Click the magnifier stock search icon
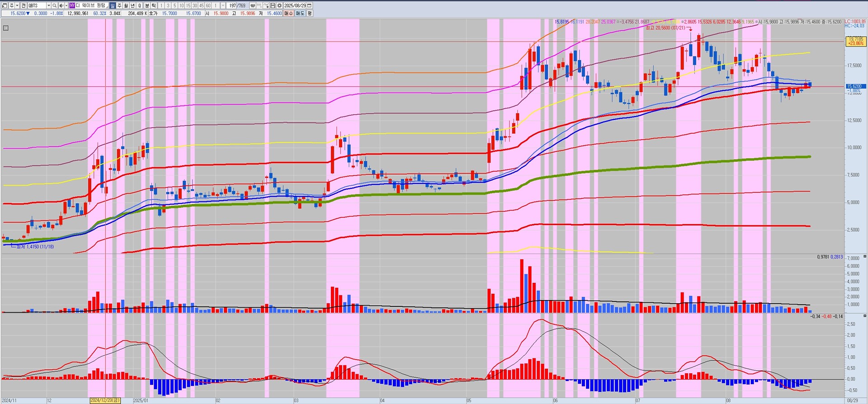868x404 pixels. click(x=54, y=5)
